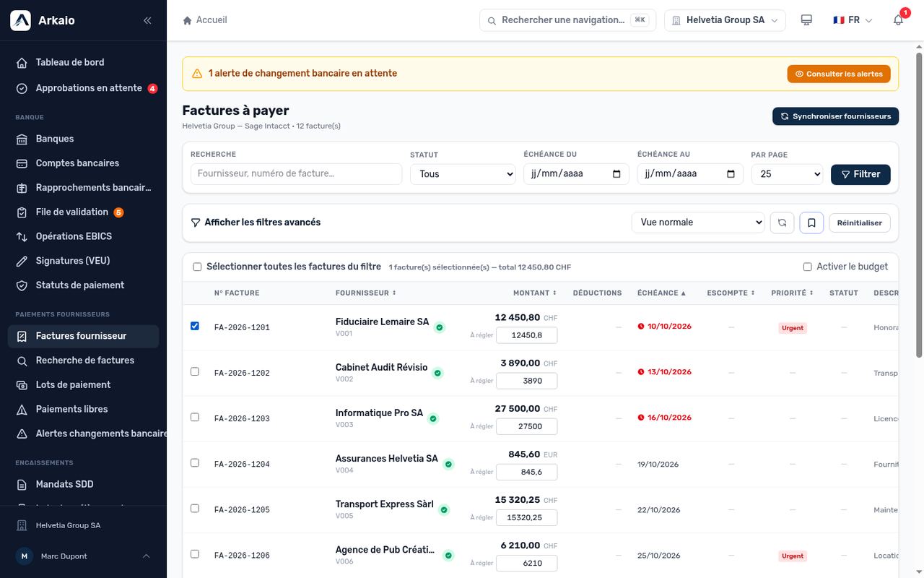Click 'Synchroniser fournisseurs' button
This screenshot has height=578, width=924.
coord(835,116)
